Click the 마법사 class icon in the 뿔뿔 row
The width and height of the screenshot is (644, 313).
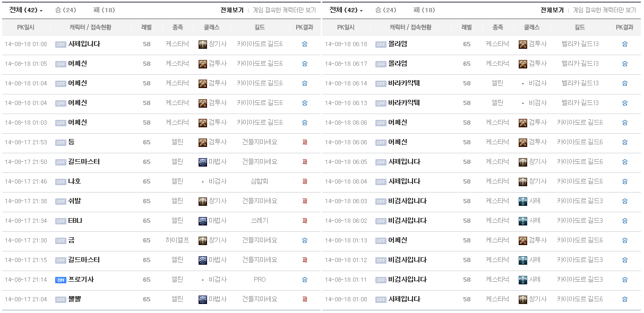click(202, 299)
